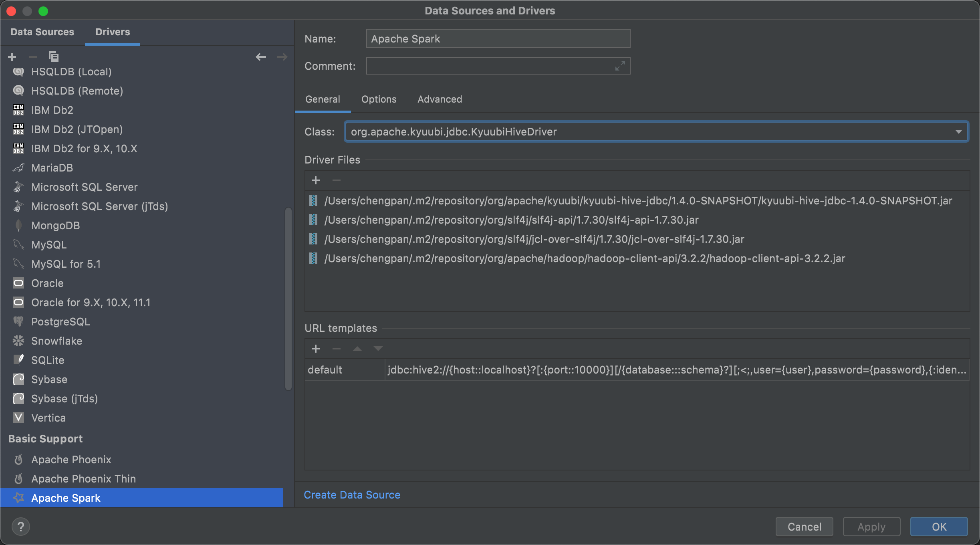Click the add driver plus icon
The image size is (980, 545).
12,57
